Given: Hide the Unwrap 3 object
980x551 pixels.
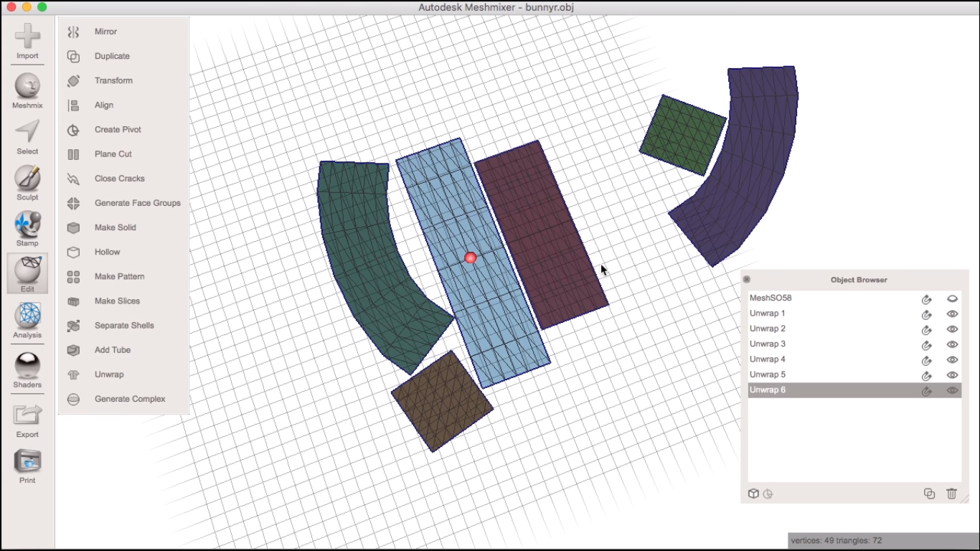Looking at the screenshot, I should click(x=952, y=344).
